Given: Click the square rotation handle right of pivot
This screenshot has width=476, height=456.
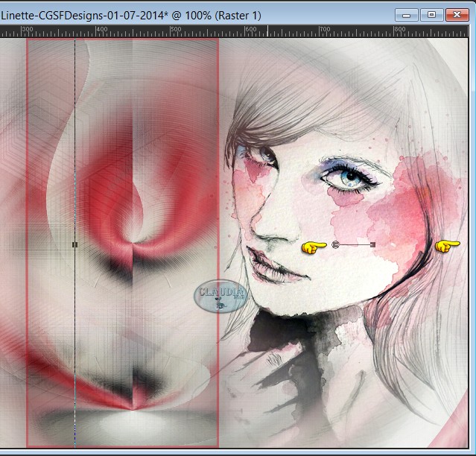Looking at the screenshot, I should pyautogui.click(x=373, y=244).
